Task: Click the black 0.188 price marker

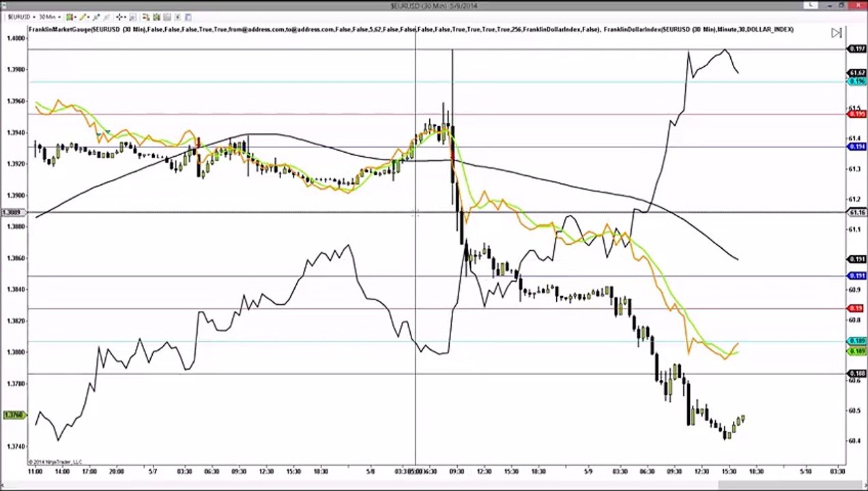Action: tap(856, 373)
